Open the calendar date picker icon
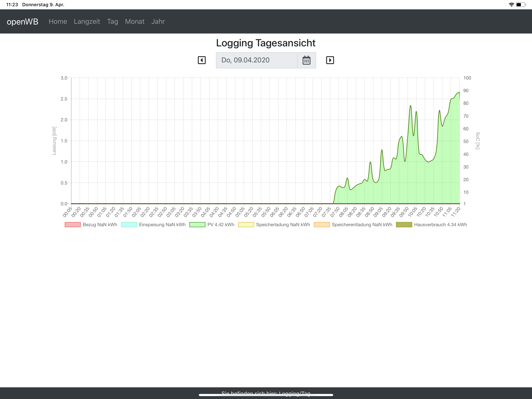This screenshot has height=399, width=532. coord(306,60)
